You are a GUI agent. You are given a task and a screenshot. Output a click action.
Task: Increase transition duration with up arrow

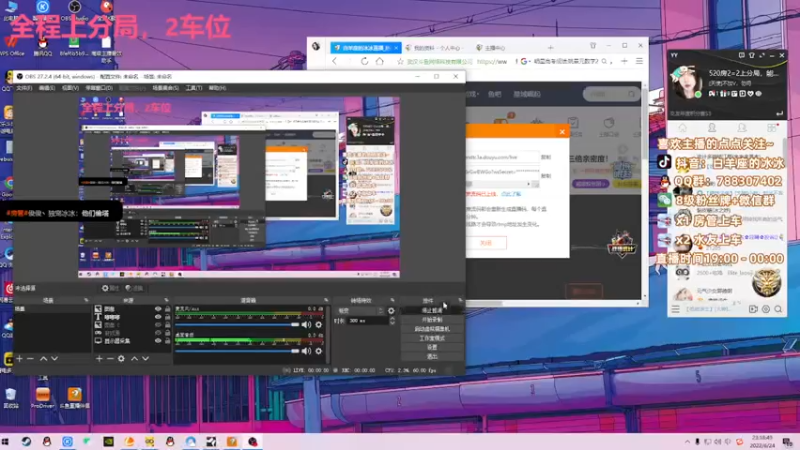click(x=392, y=318)
